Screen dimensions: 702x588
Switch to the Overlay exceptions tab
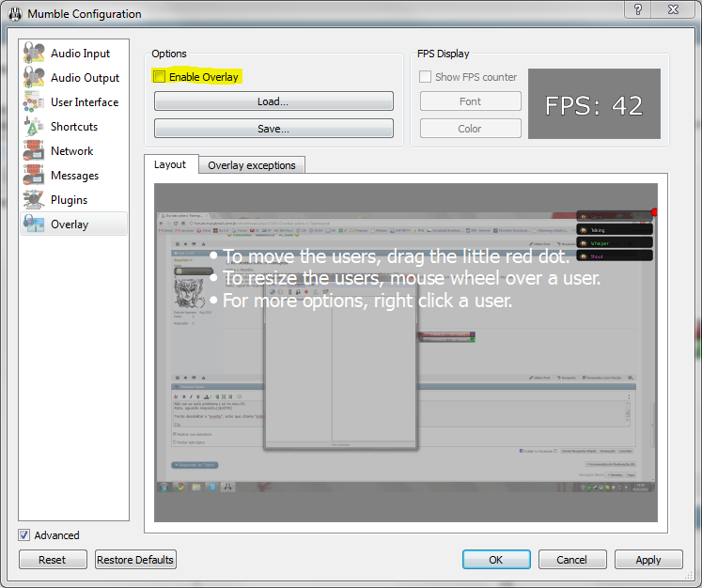click(x=251, y=165)
